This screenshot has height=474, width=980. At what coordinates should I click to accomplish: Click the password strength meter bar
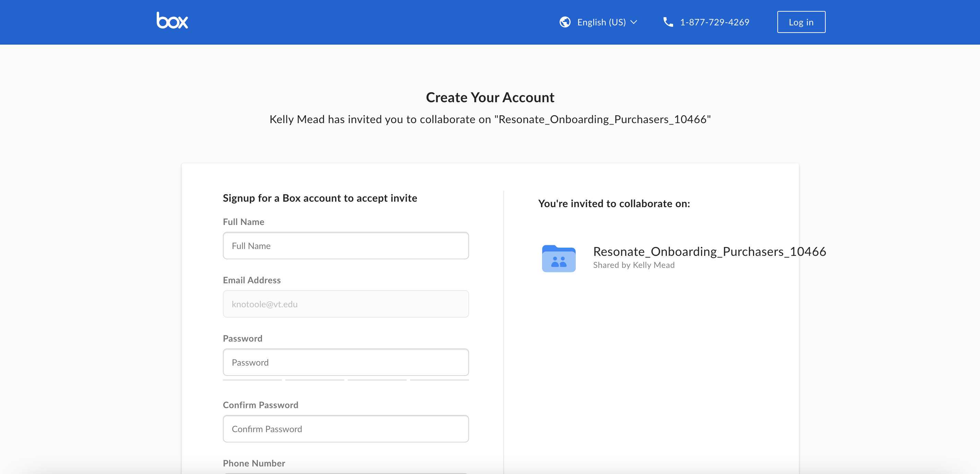[x=345, y=380]
